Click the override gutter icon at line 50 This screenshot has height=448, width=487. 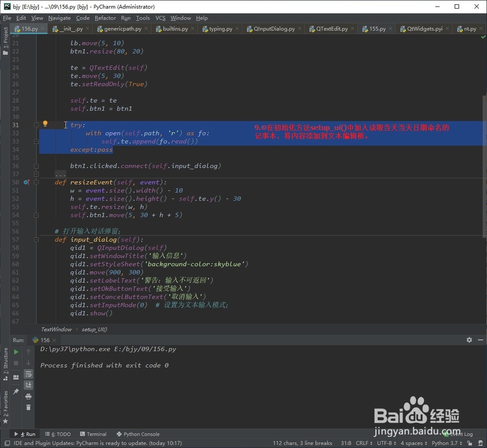tap(26, 182)
